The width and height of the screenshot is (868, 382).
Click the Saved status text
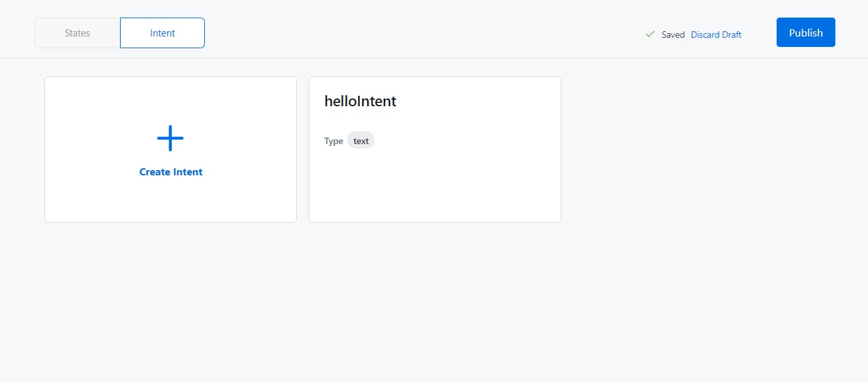pyautogui.click(x=673, y=35)
